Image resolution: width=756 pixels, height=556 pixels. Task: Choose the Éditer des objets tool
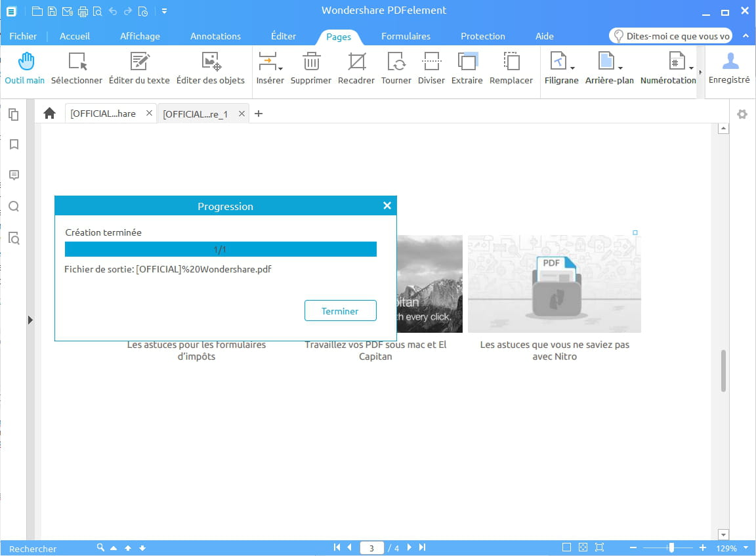tap(211, 68)
